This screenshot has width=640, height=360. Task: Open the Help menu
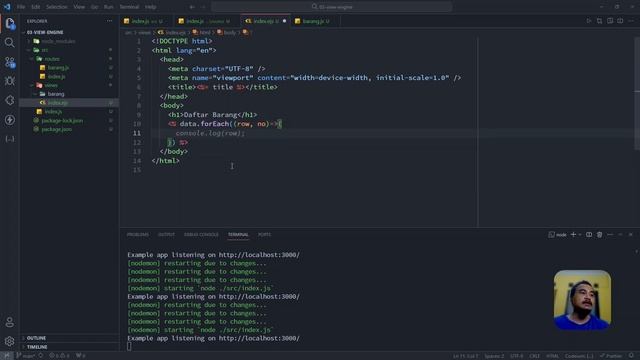point(151,7)
